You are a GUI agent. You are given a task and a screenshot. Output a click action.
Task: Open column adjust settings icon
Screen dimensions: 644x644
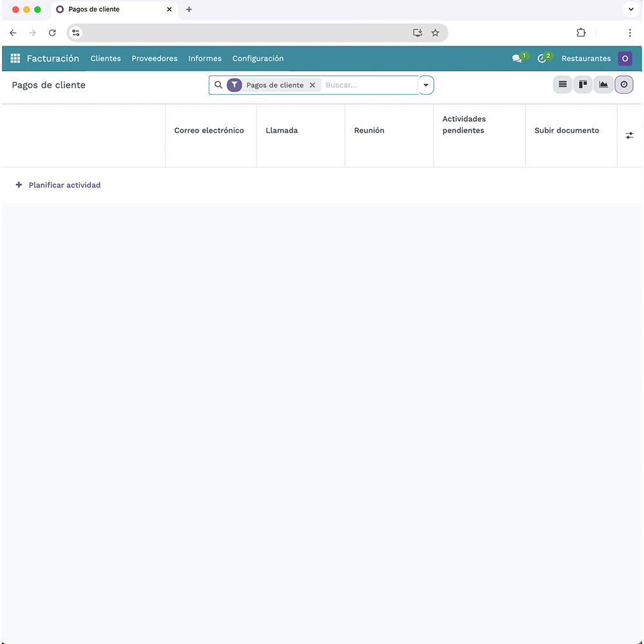pyautogui.click(x=629, y=135)
